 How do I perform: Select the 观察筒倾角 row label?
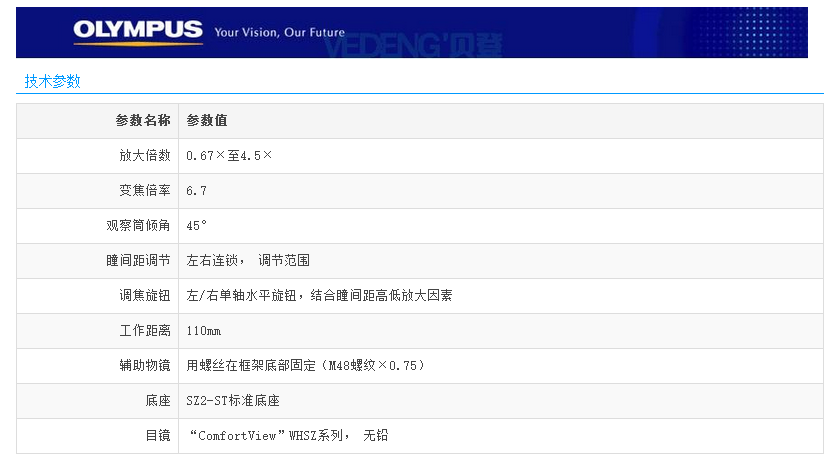(x=138, y=226)
